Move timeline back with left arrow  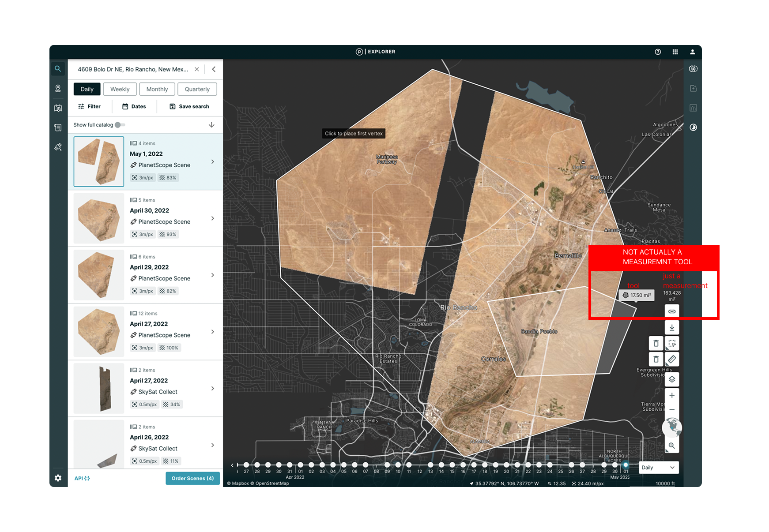tap(232, 465)
